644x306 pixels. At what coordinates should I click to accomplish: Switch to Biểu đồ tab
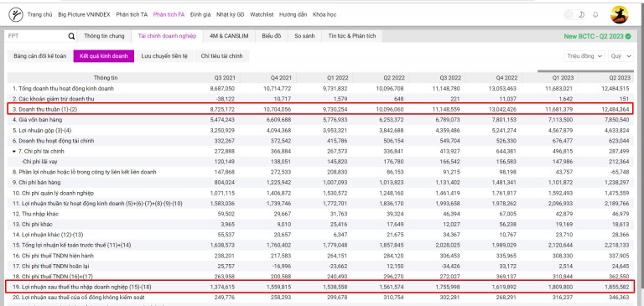272,36
